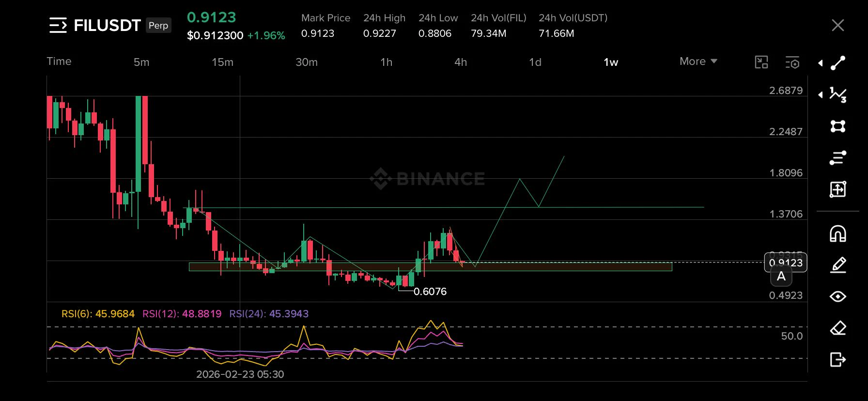Click the 24h High value 0.9227
Image resolution: width=868 pixels, height=401 pixels.
point(380,33)
